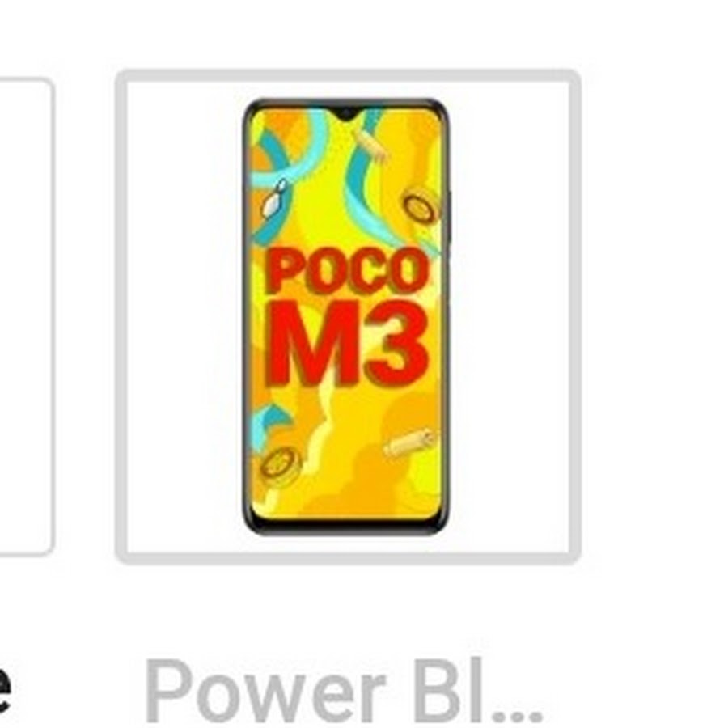Select the POCO M3 phone thumbnail

click(x=346, y=317)
